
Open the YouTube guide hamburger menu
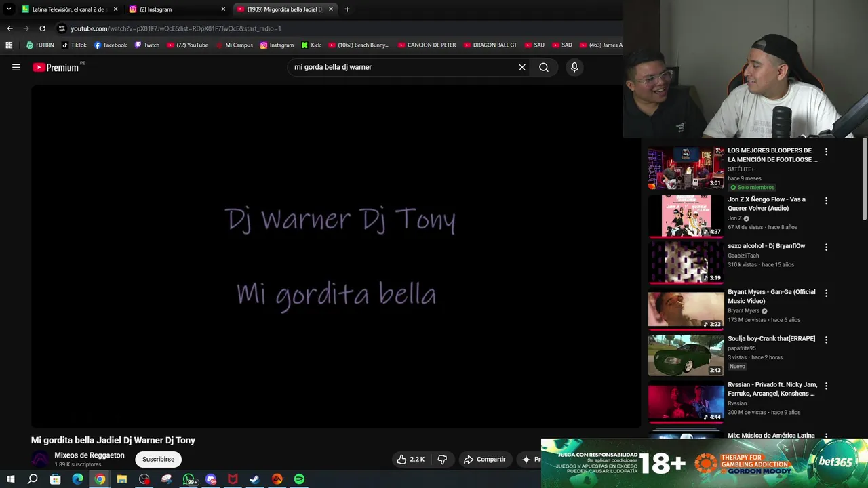16,67
